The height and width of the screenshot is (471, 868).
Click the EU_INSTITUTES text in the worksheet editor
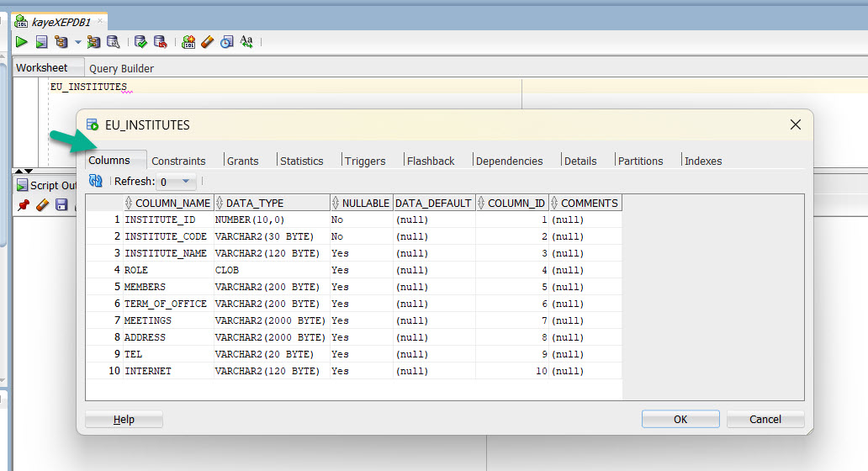click(88, 87)
